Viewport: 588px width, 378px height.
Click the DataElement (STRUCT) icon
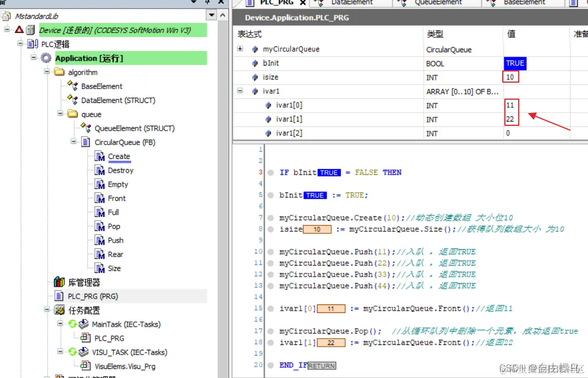[x=73, y=100]
